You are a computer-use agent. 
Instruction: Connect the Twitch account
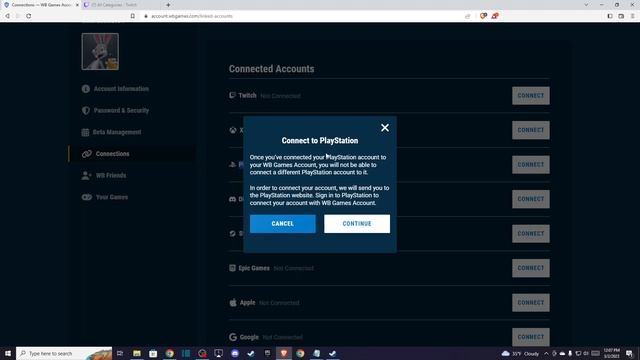(x=531, y=96)
